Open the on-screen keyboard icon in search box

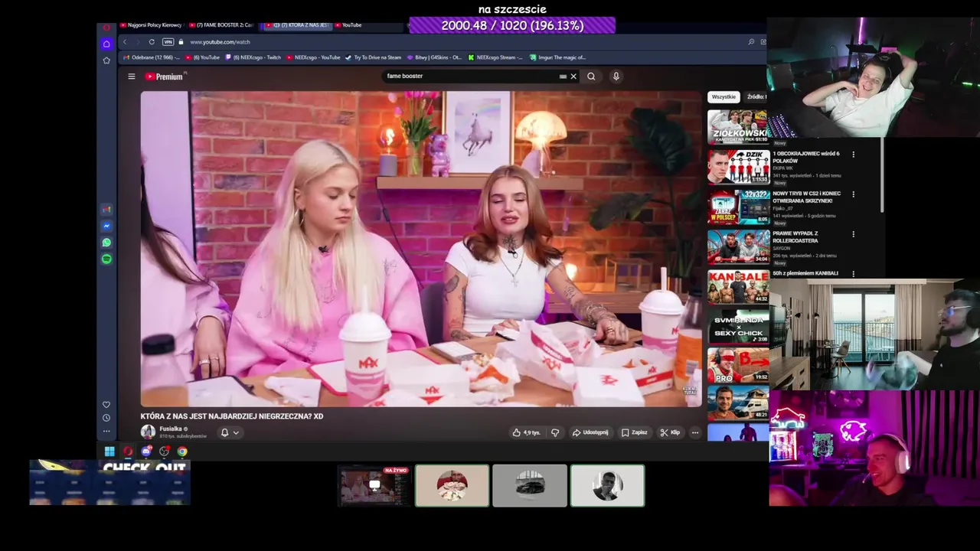tap(563, 77)
